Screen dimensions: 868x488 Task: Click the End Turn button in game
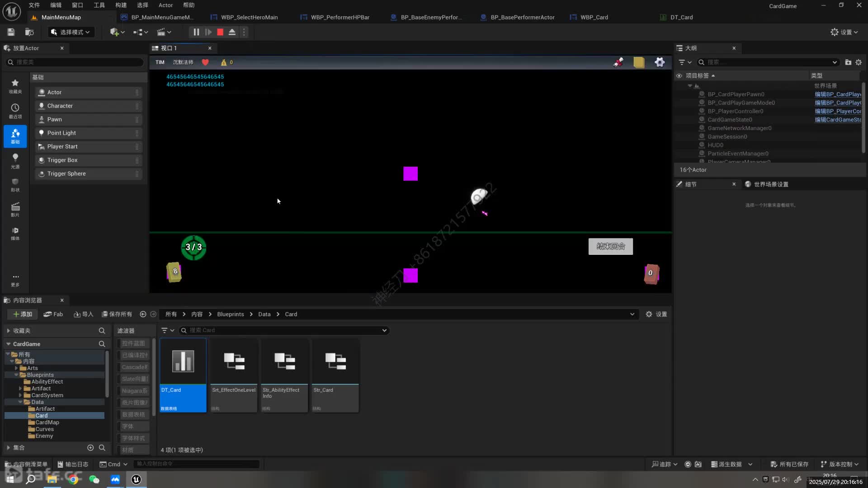point(610,247)
